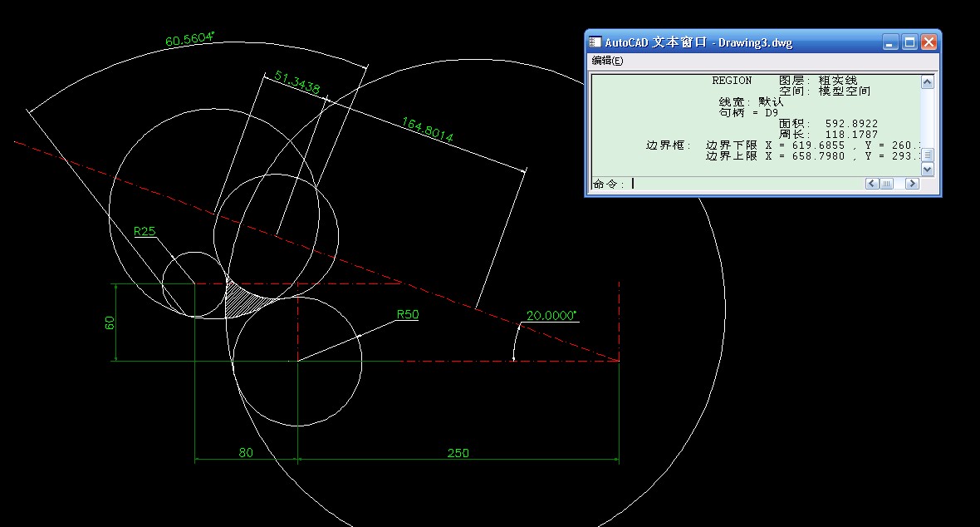Select the 60.5604° angular dimension text

(x=189, y=39)
